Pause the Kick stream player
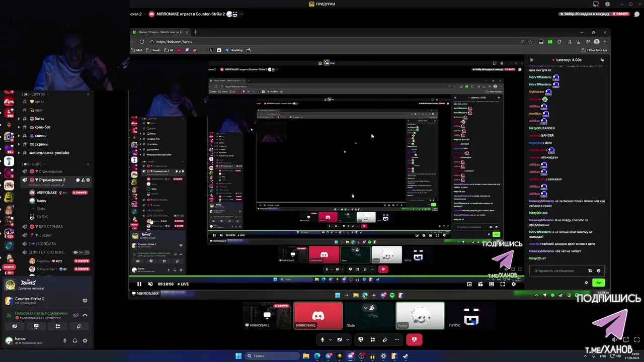This screenshot has height=362, width=644. coord(139,284)
